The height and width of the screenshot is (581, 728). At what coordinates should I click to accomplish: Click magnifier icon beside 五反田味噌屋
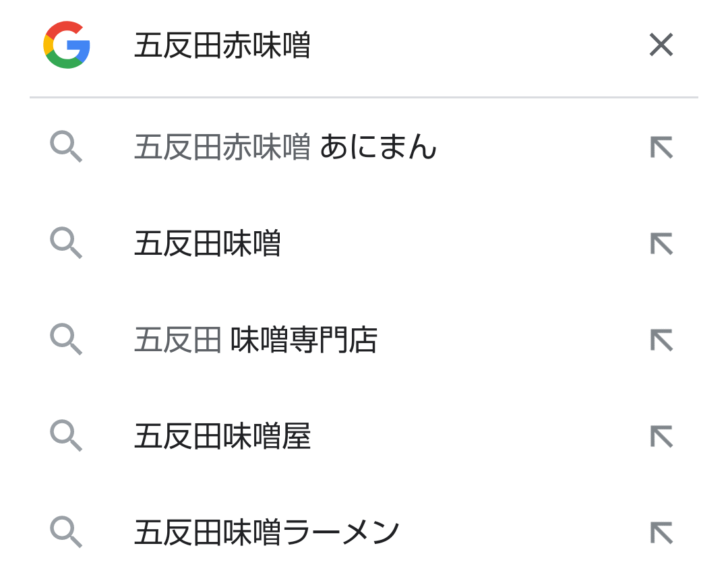[66, 437]
